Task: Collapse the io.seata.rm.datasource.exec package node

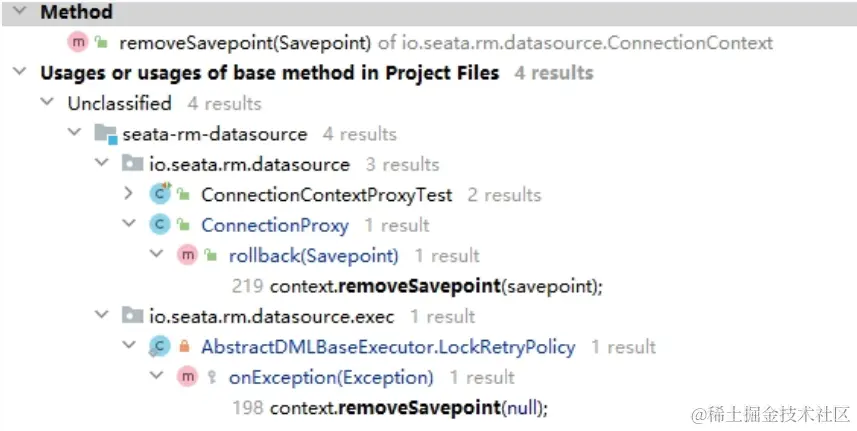Action: (x=102, y=315)
